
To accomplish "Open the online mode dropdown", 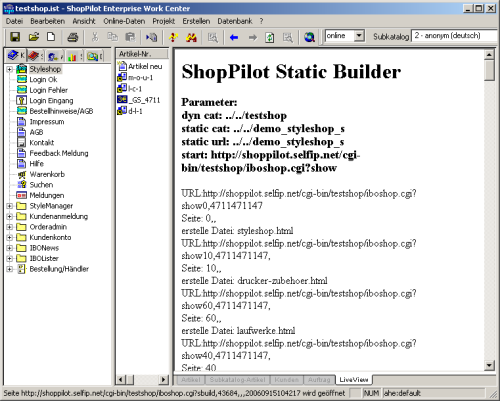I will (x=359, y=35).
